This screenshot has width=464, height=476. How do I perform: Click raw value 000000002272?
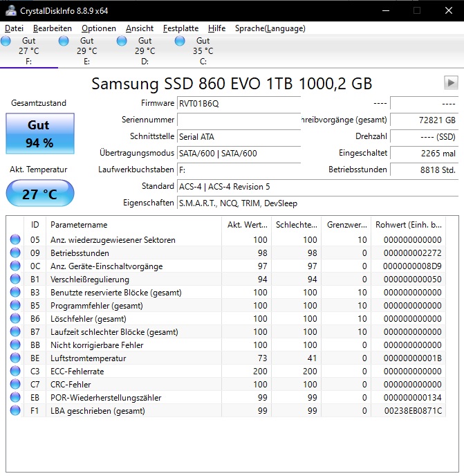412,253
